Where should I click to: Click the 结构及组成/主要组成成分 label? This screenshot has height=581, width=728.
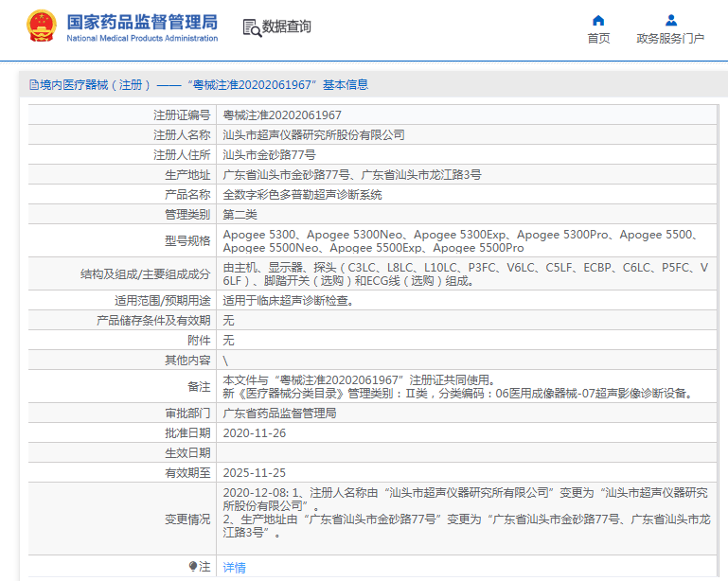click(146, 274)
